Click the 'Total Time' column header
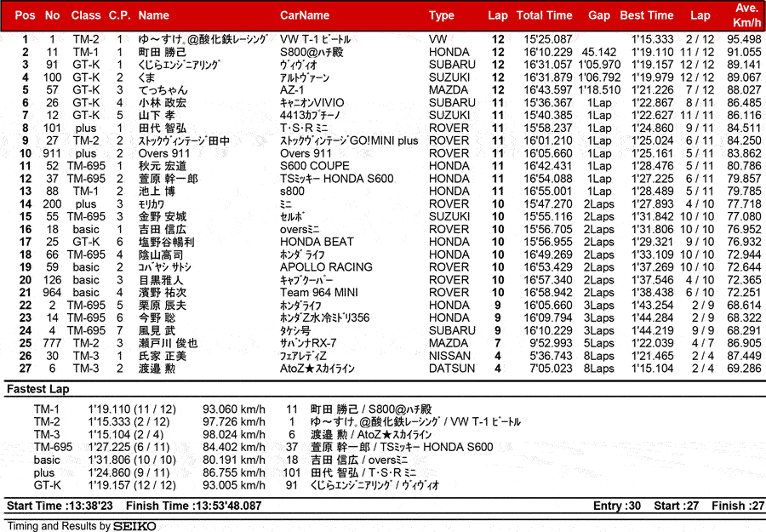Screen dimensions: 766x532 coord(544,15)
